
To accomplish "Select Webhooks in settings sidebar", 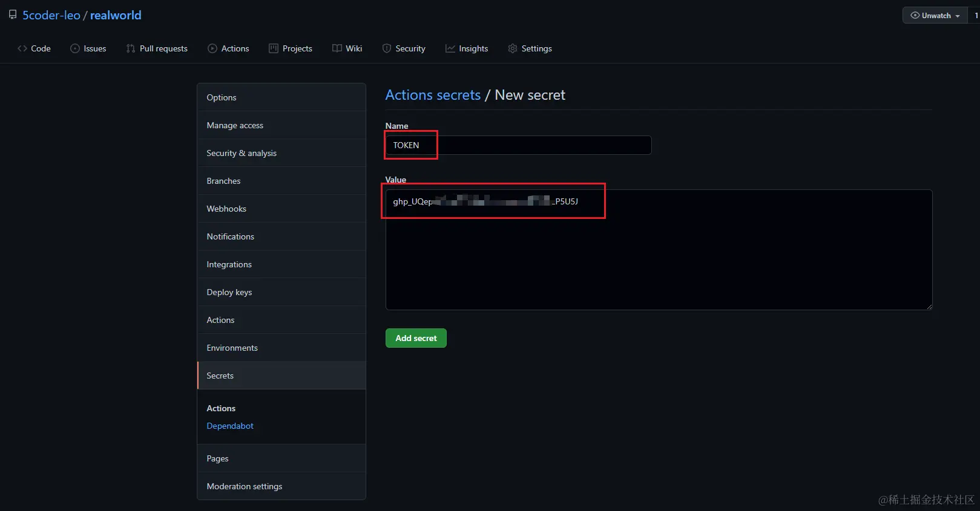I will click(x=281, y=209).
